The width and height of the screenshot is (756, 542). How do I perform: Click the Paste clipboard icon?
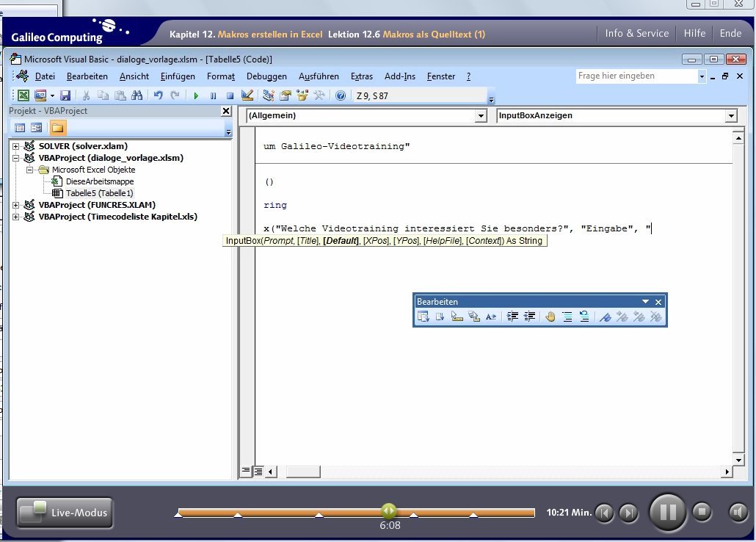pyautogui.click(x=120, y=95)
